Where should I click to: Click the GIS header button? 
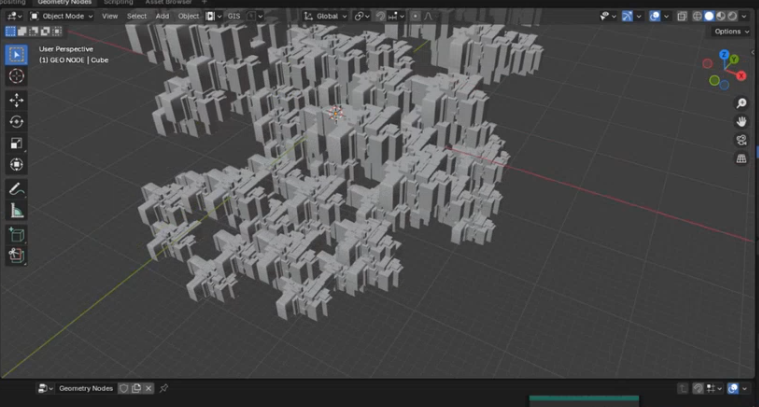(x=234, y=16)
